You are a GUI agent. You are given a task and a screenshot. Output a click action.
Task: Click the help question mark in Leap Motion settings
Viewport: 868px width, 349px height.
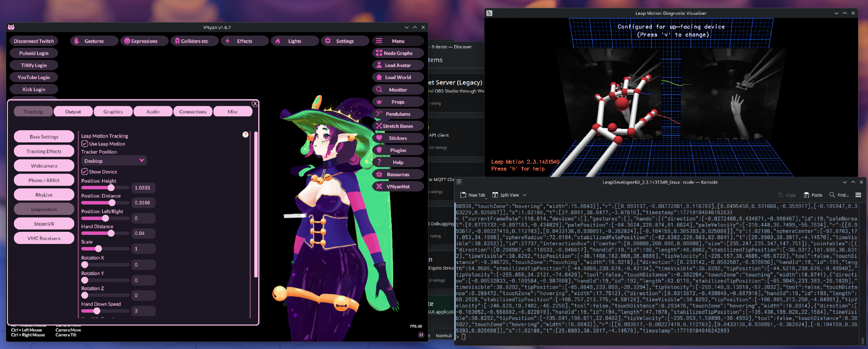tap(246, 135)
